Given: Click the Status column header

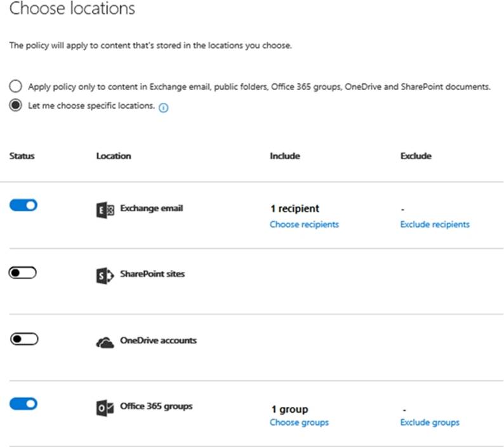Looking at the screenshot, I should 22,156.
